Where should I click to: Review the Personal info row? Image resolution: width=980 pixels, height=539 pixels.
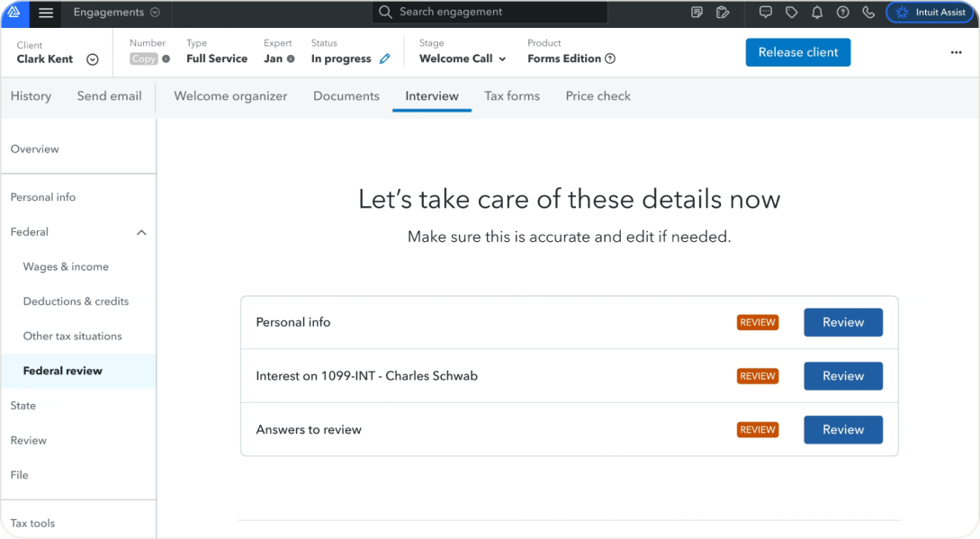point(842,323)
